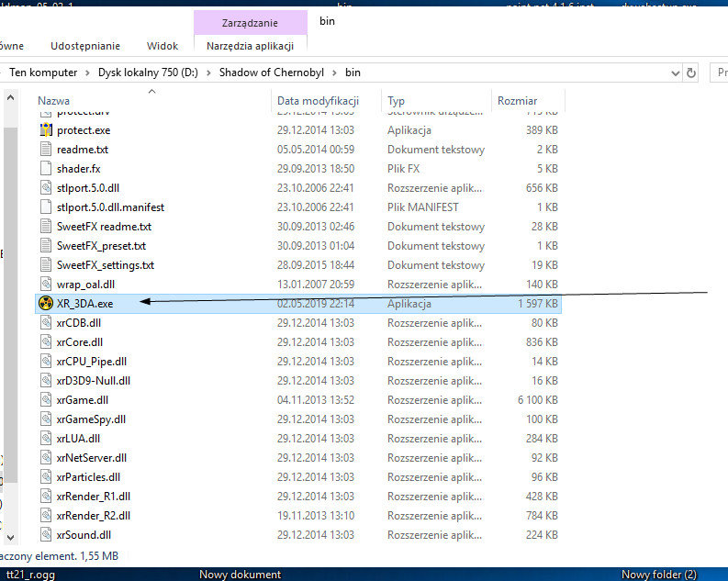Sort files by Rozmiar column header
The height and width of the screenshot is (581, 728).
tap(517, 101)
